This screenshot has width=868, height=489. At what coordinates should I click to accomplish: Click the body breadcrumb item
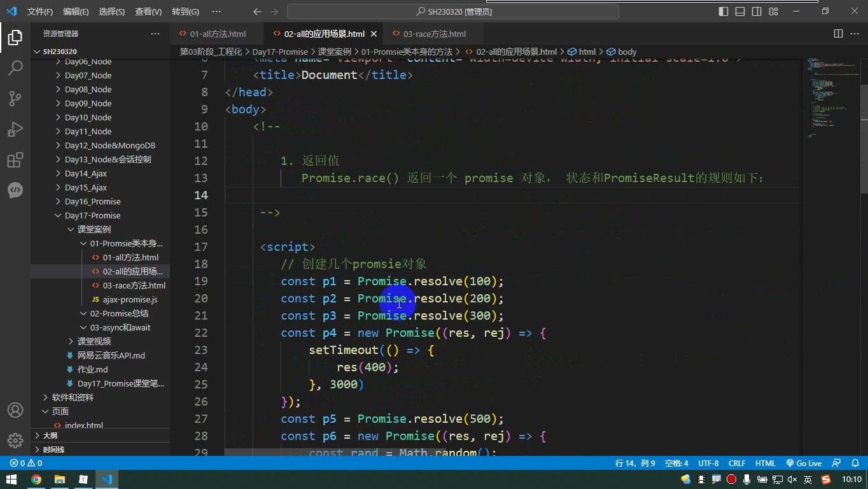(622, 52)
